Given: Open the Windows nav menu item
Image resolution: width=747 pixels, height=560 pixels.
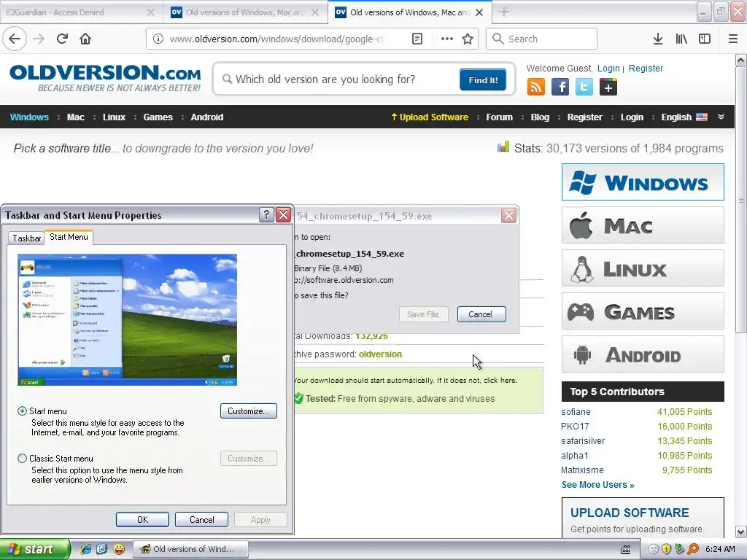Looking at the screenshot, I should [x=29, y=117].
